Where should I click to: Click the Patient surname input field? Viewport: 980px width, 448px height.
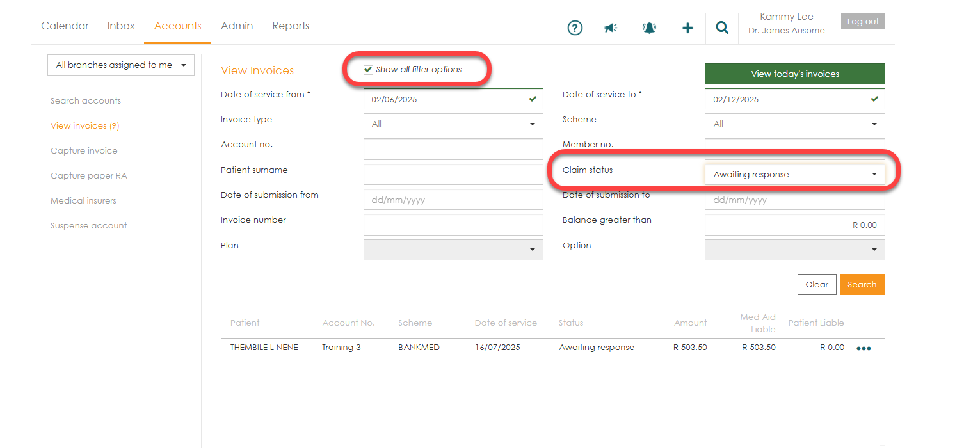tap(453, 174)
